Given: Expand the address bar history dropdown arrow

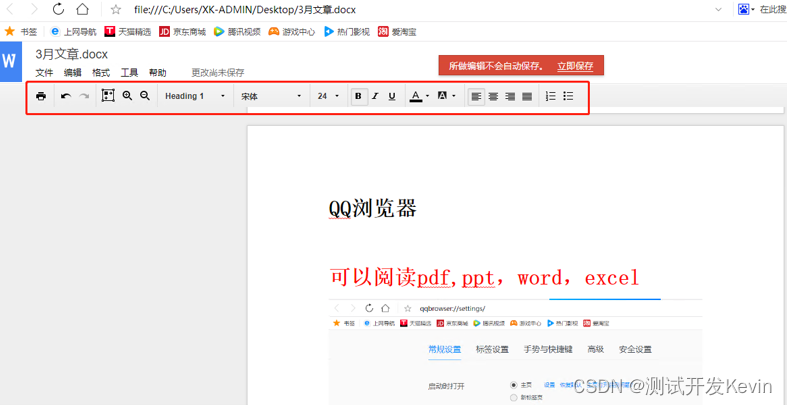Looking at the screenshot, I should tap(719, 10).
